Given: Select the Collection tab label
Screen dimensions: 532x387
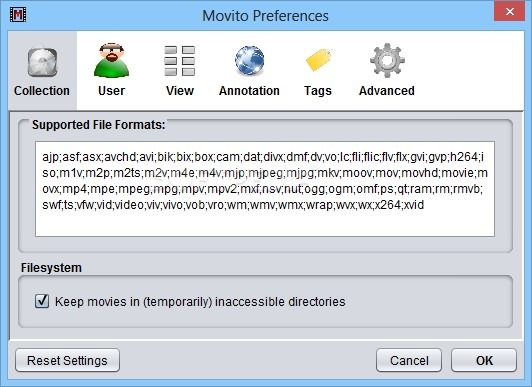Looking at the screenshot, I should click(x=42, y=91).
